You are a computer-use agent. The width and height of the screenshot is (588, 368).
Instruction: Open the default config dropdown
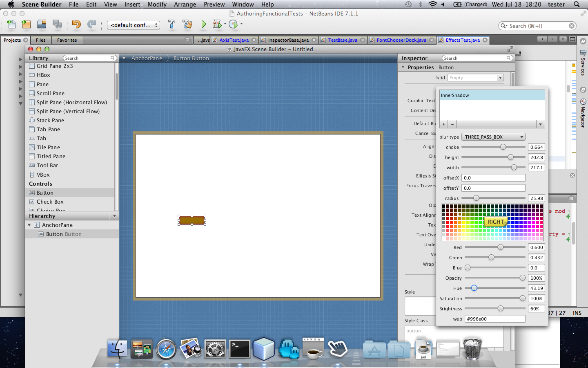point(134,25)
